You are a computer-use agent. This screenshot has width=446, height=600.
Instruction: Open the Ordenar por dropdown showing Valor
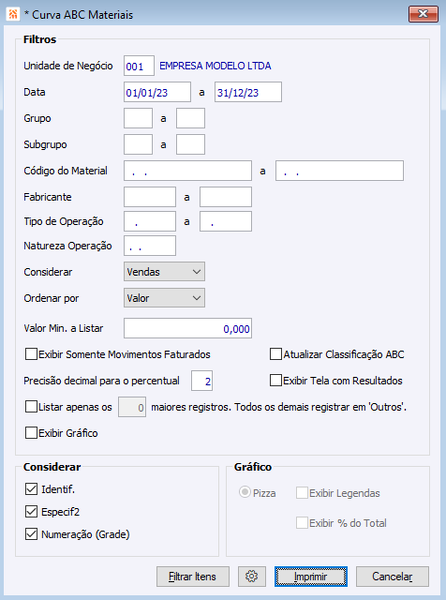point(164,298)
